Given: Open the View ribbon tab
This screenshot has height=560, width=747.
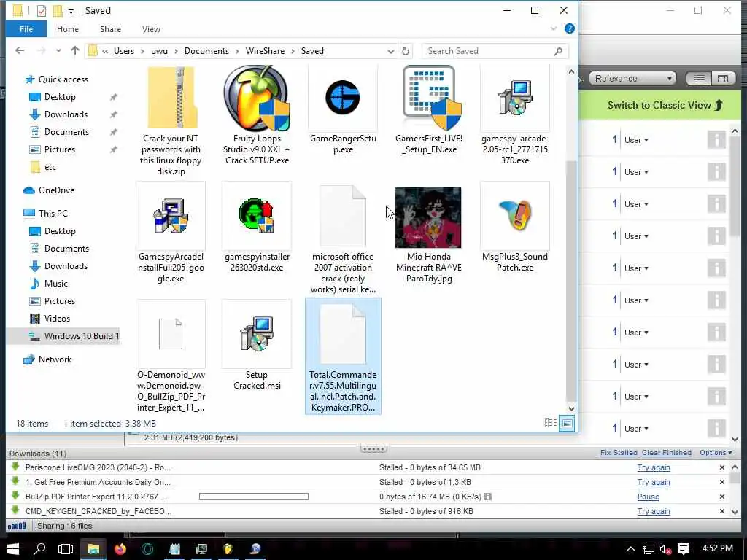Looking at the screenshot, I should [x=151, y=29].
